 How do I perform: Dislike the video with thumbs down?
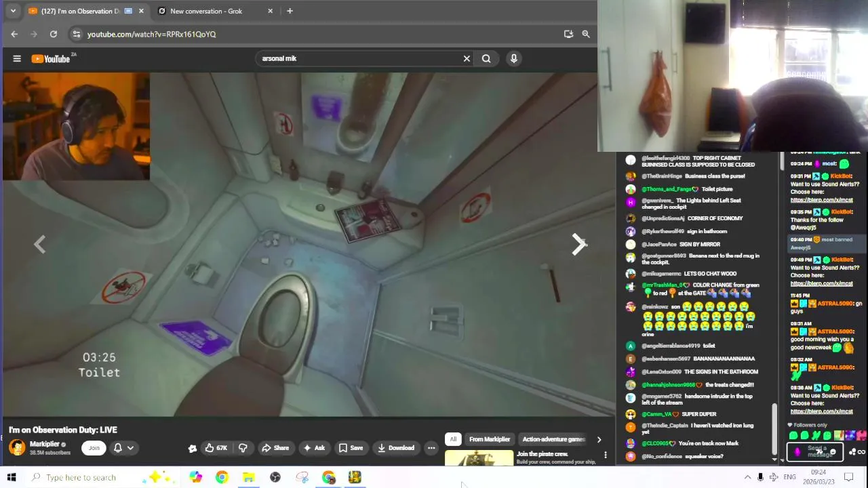(243, 448)
